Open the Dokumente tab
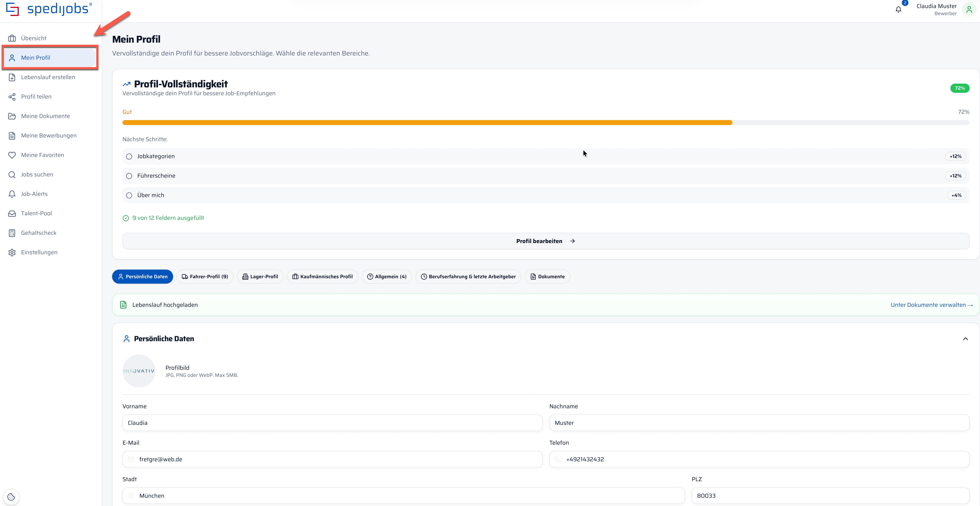Viewport: 980px width, 506px height. tap(547, 276)
